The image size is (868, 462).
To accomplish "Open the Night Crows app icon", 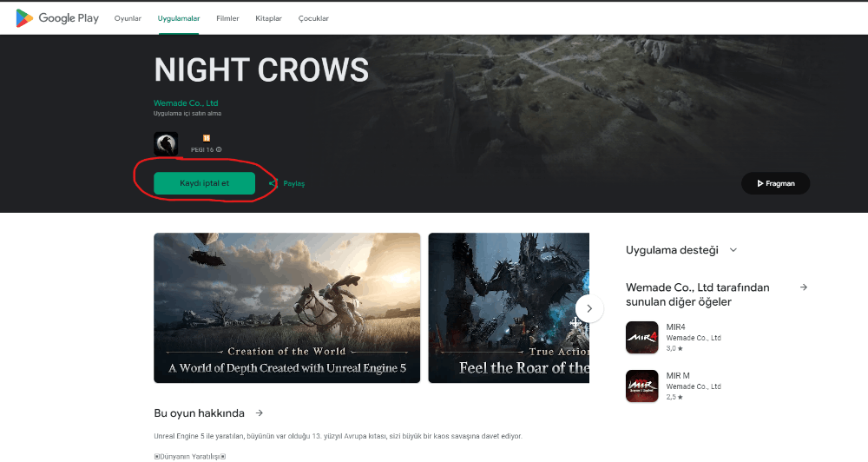I will click(x=166, y=144).
